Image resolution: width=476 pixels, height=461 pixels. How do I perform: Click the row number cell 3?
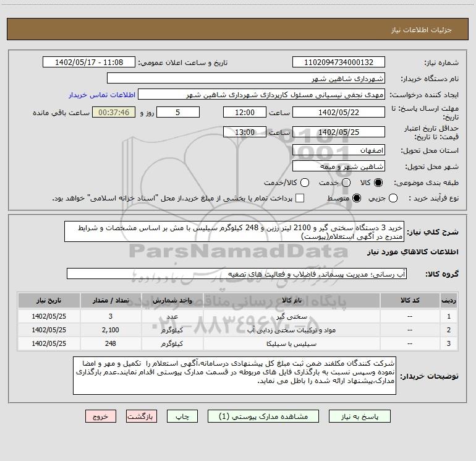click(x=449, y=343)
